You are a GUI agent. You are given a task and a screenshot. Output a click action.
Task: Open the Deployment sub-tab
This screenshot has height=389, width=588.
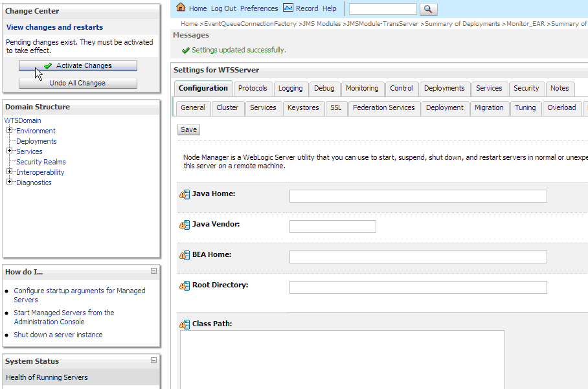coord(445,108)
